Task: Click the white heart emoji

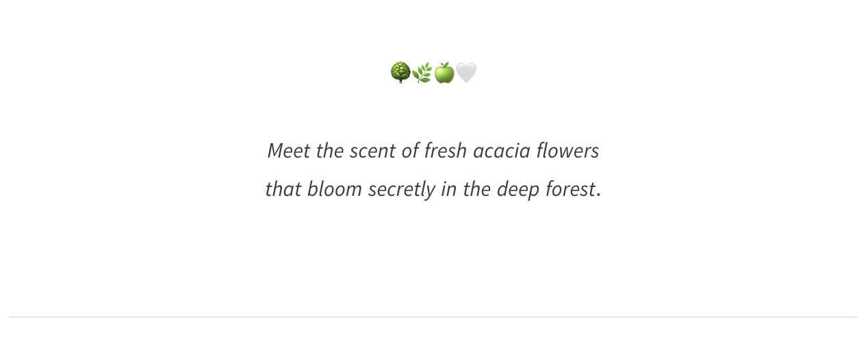Action: [x=466, y=73]
